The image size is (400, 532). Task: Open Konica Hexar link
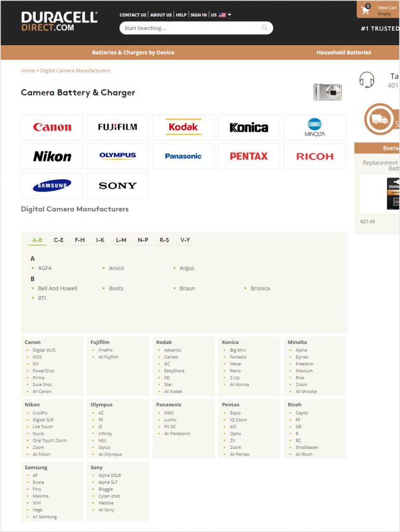[x=236, y=364]
